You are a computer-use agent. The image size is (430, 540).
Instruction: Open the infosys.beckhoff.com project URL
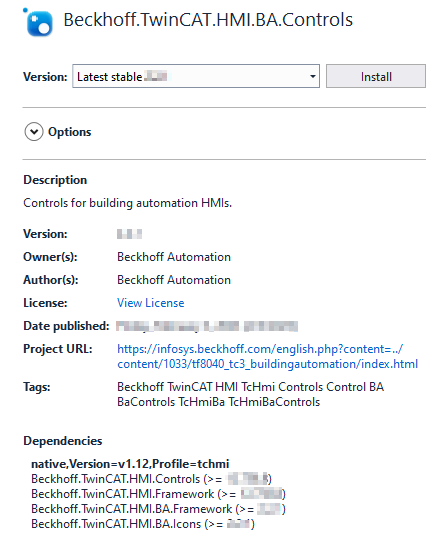point(268,356)
